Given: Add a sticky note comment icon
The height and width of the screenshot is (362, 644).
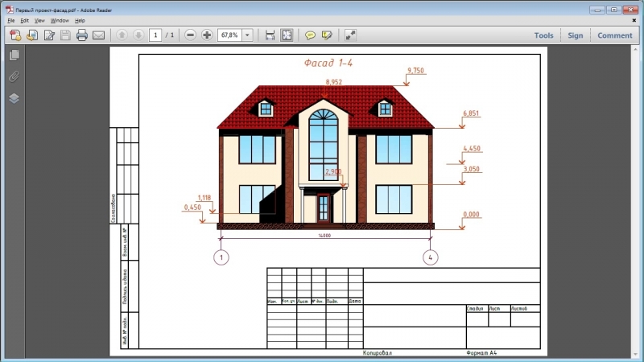Looking at the screenshot, I should pos(310,35).
